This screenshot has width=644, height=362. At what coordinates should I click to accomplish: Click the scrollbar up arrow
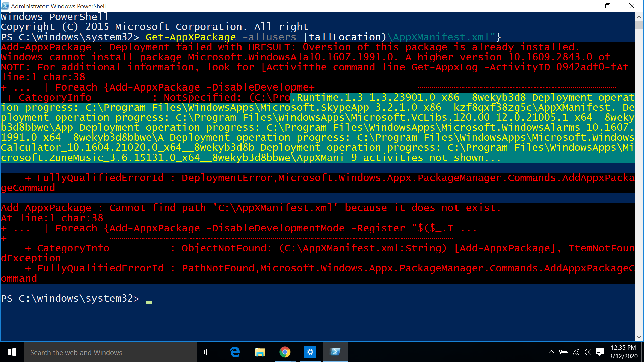(639, 16)
